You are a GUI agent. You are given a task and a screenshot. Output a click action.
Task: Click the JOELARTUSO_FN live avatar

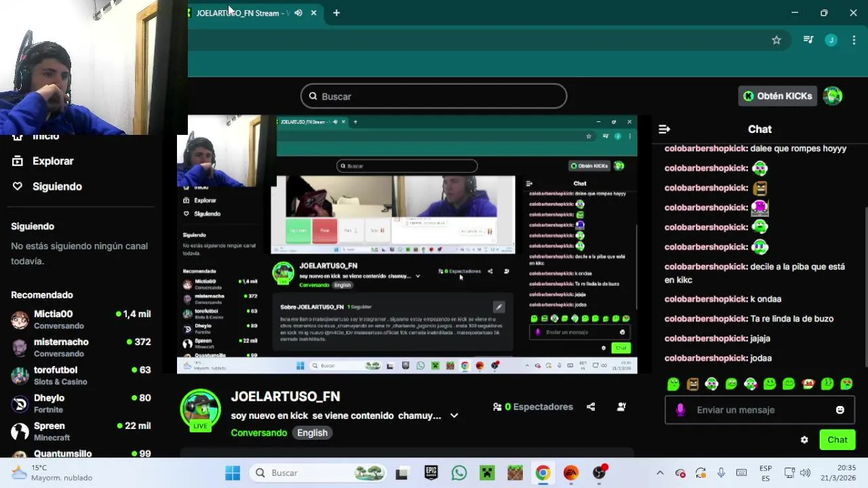point(200,410)
